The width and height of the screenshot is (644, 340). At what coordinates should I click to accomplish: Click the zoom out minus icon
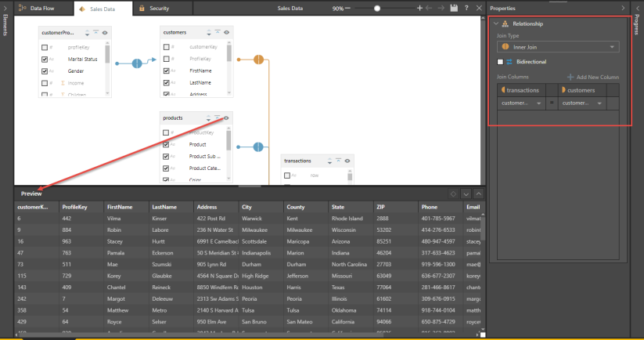(351, 8)
